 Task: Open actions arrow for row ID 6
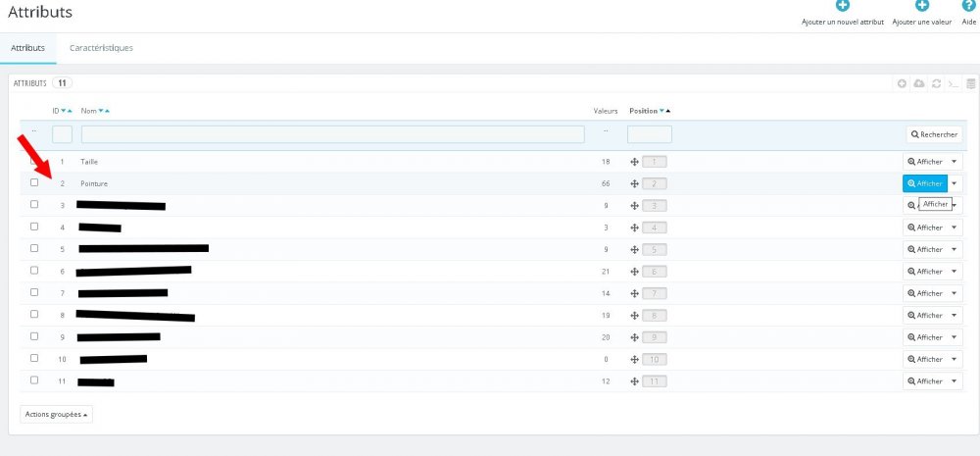955,272
